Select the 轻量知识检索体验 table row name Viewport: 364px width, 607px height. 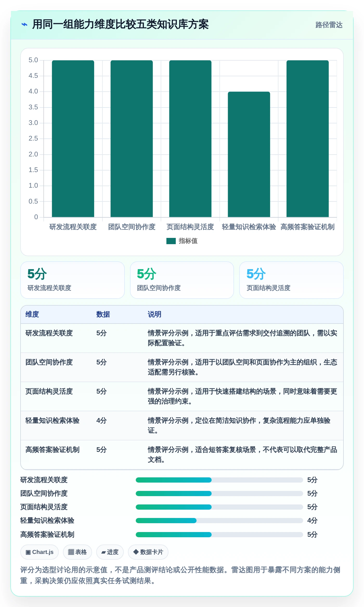[53, 421]
